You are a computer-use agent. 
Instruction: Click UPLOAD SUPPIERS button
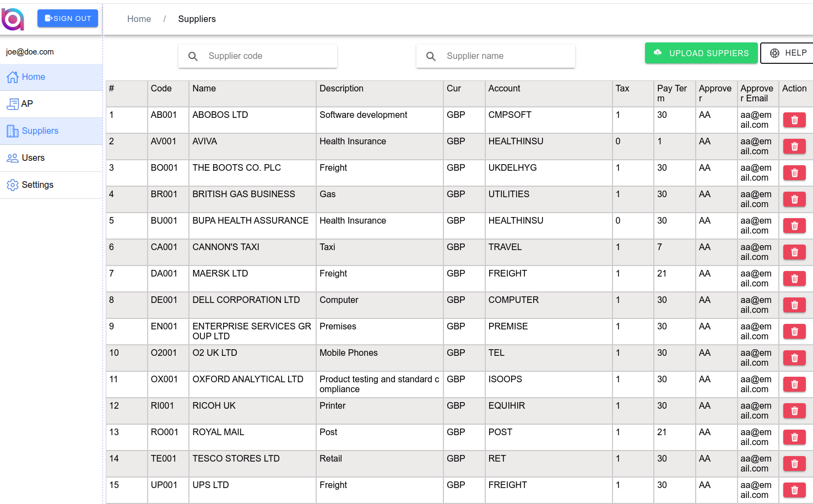(701, 53)
